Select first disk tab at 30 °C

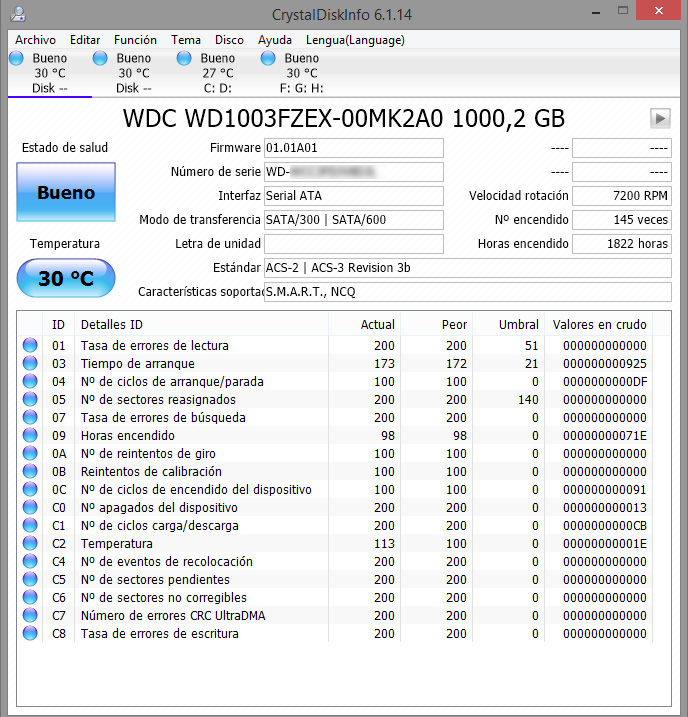pyautogui.click(x=49, y=73)
